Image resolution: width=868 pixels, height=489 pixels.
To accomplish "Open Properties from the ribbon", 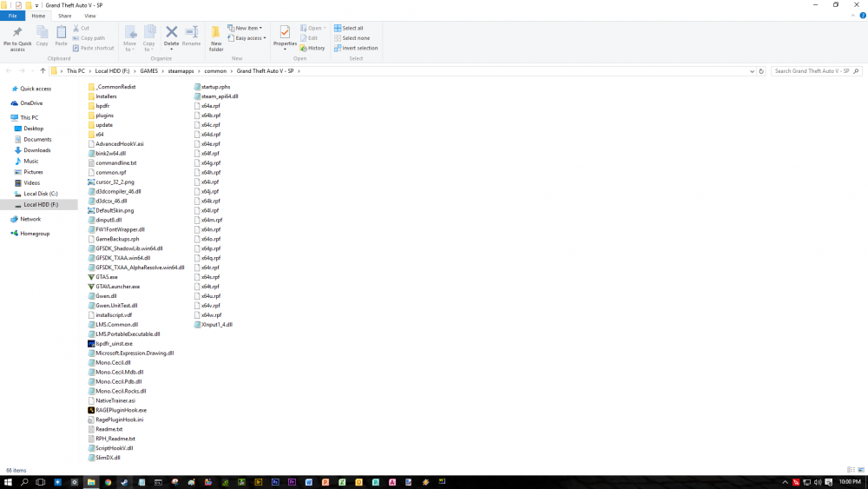I will tap(285, 37).
